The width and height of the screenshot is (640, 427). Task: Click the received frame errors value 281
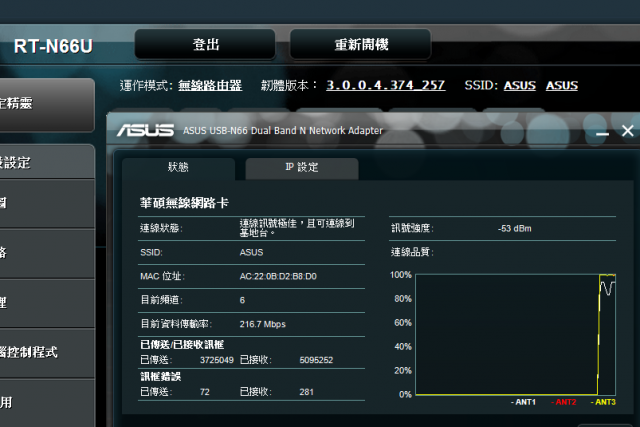click(307, 392)
